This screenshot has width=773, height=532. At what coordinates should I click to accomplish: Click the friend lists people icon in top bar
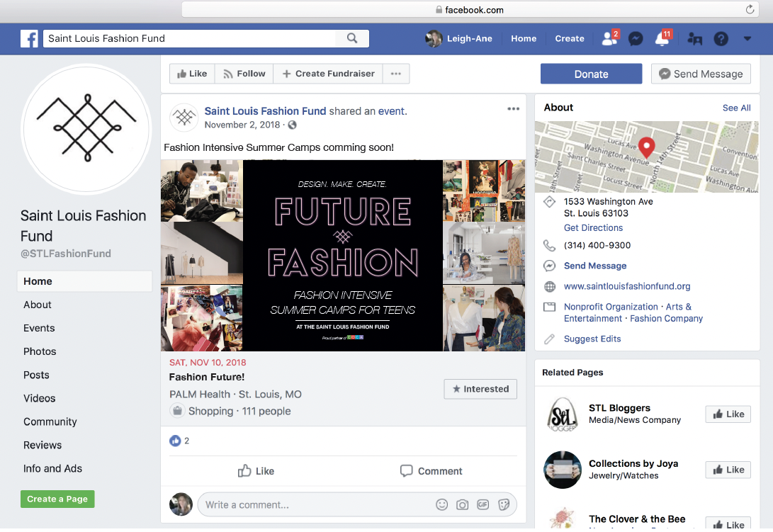click(x=694, y=38)
